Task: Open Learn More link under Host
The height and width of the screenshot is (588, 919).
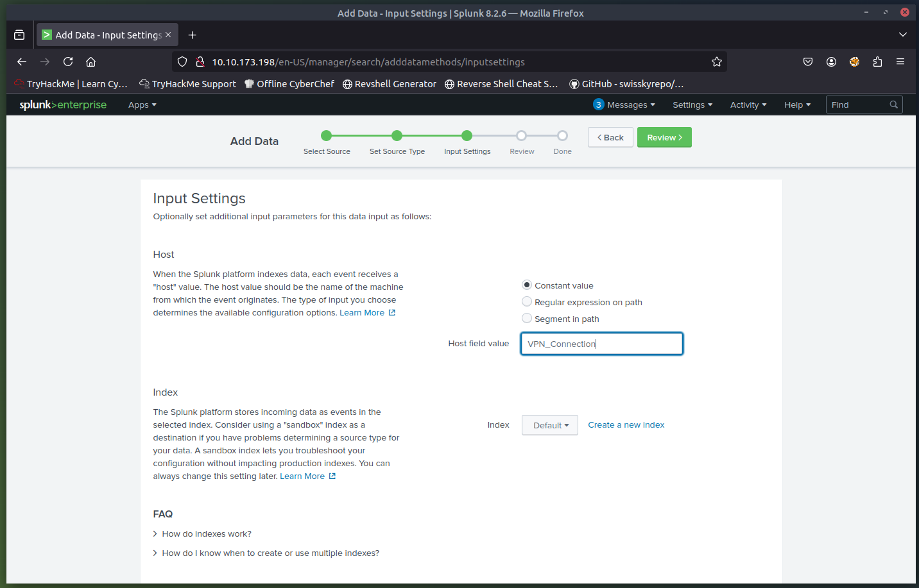Action: 367,313
